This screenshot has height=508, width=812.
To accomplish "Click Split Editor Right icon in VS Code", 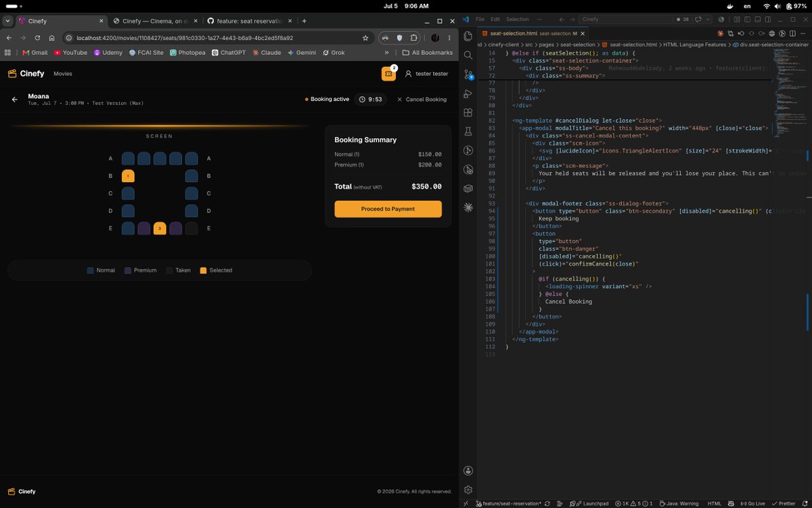I will tap(792, 33).
